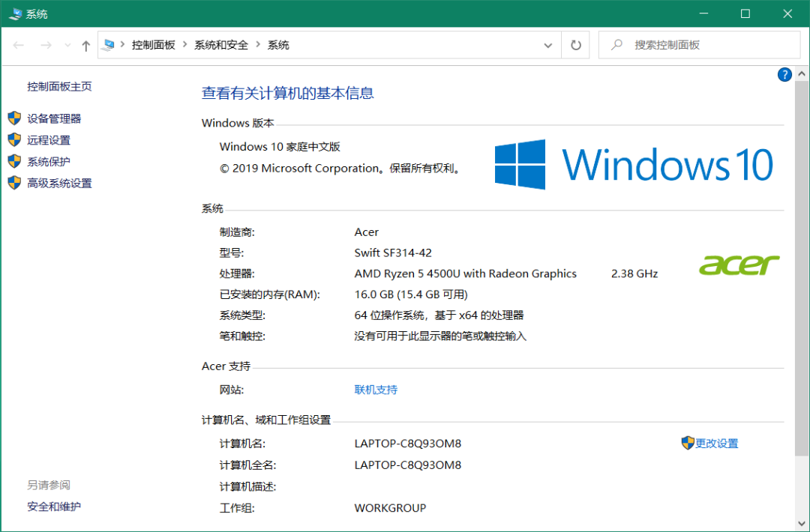Click the scrollbar down arrow
Screen dimensions: 810x532
pyautogui.click(x=801, y=523)
